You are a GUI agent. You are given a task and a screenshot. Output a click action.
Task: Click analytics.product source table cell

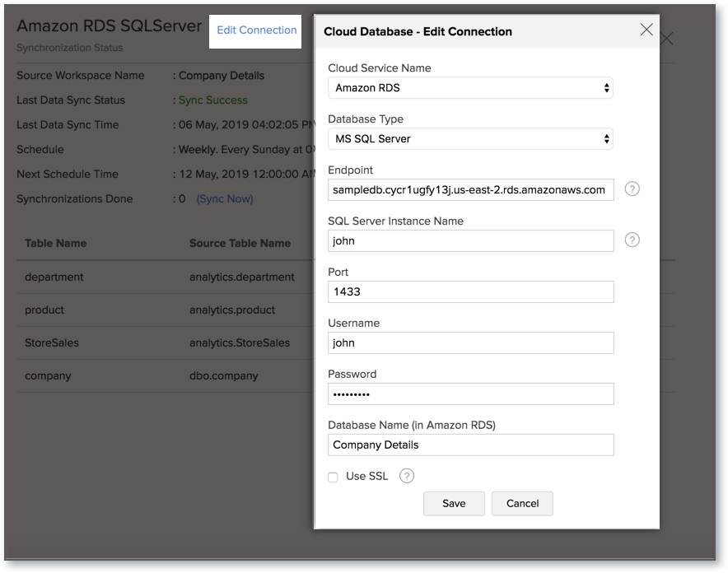(x=232, y=310)
